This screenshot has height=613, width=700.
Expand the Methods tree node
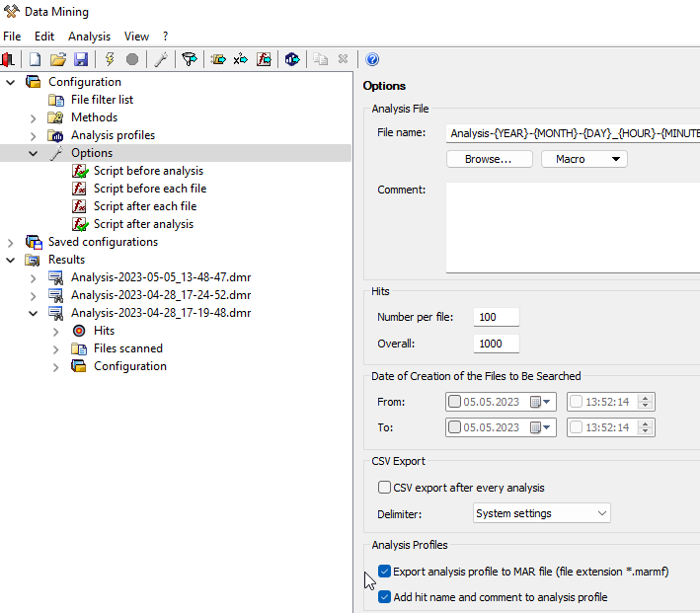[33, 118]
